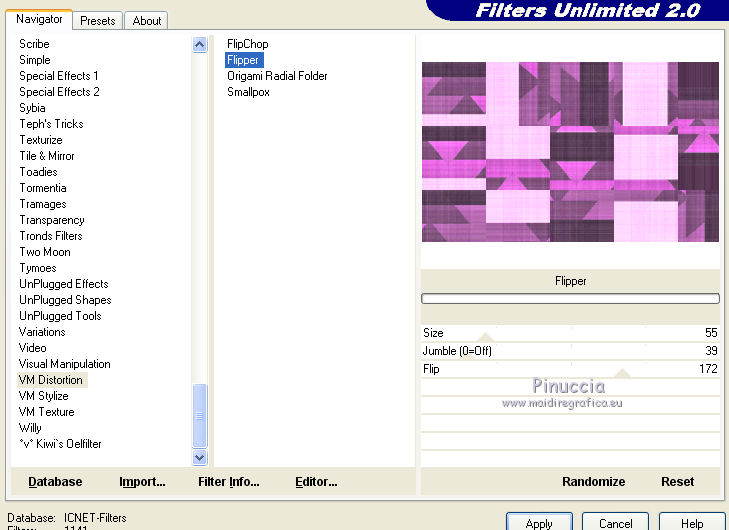Screen dimensions: 729x530
Task: Switch to the Navigator tab
Action: (39, 19)
